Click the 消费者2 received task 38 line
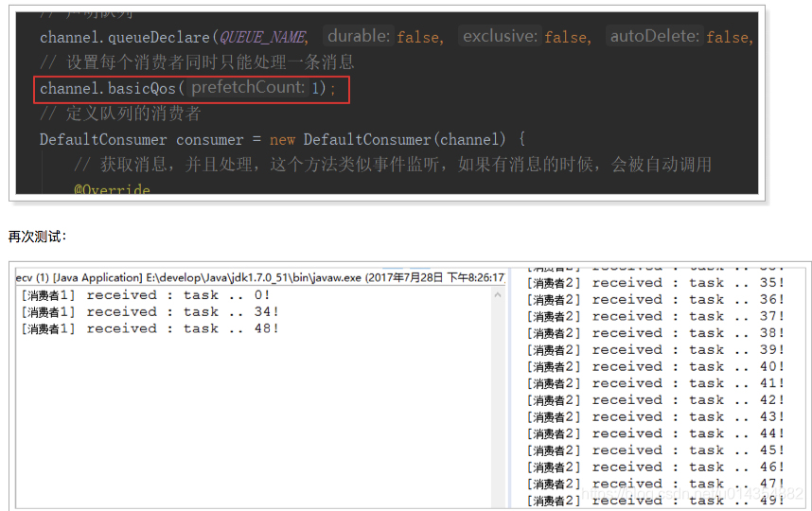 [x=656, y=333]
